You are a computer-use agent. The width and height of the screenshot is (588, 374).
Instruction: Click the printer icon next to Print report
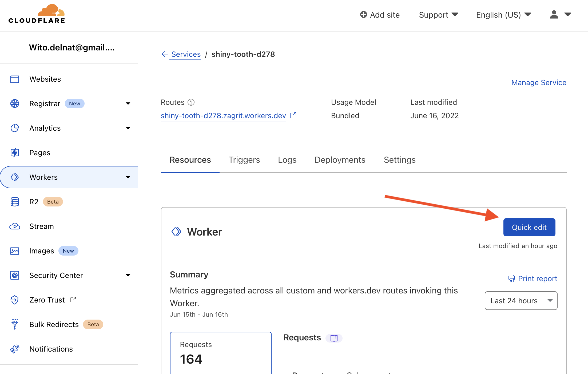pos(511,278)
